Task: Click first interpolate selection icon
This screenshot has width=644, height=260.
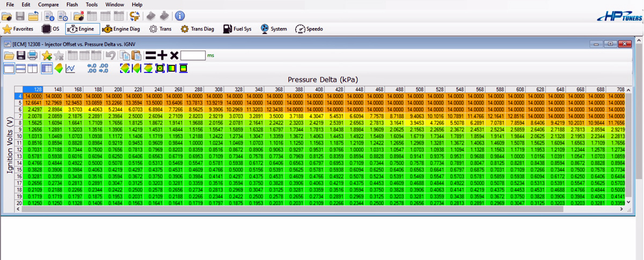Action: pos(125,68)
